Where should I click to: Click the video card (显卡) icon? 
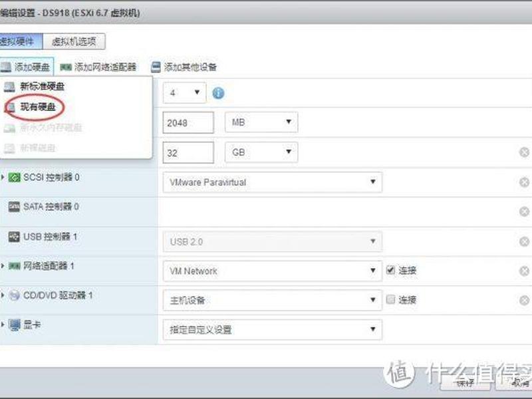point(14,325)
